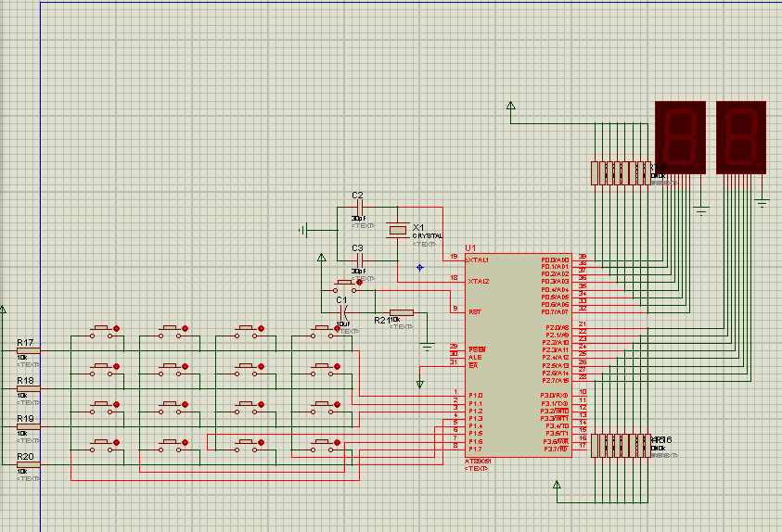The image size is (782, 532).
Task: Click keypad button in R19 row, fourth column
Action: pyautogui.click(x=322, y=408)
